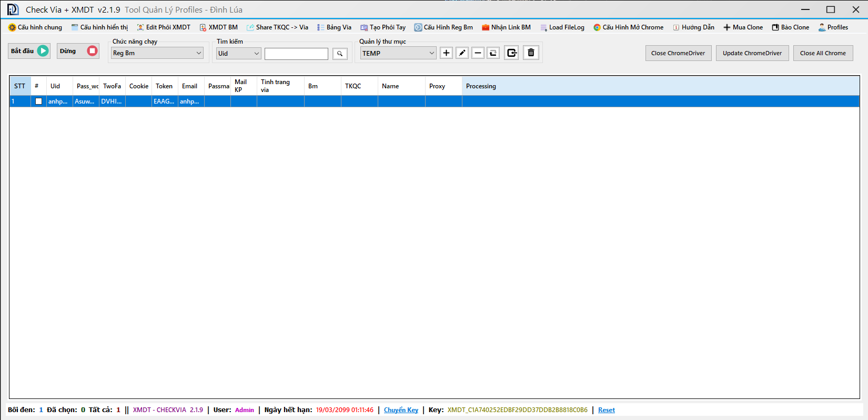Viewport: 868px width, 420px height.
Task: Open the Cấu hình chung menu
Action: click(x=35, y=27)
